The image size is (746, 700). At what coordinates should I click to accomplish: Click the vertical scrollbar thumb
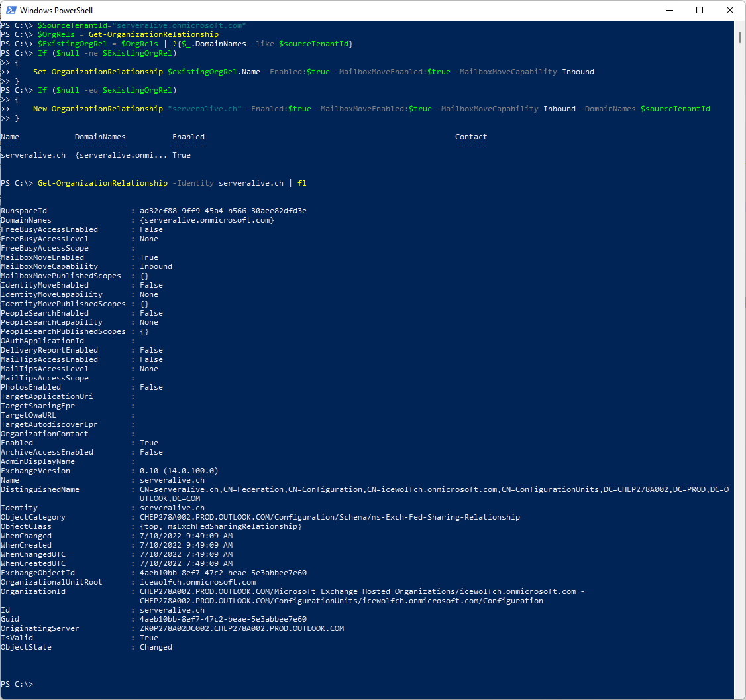point(740,37)
